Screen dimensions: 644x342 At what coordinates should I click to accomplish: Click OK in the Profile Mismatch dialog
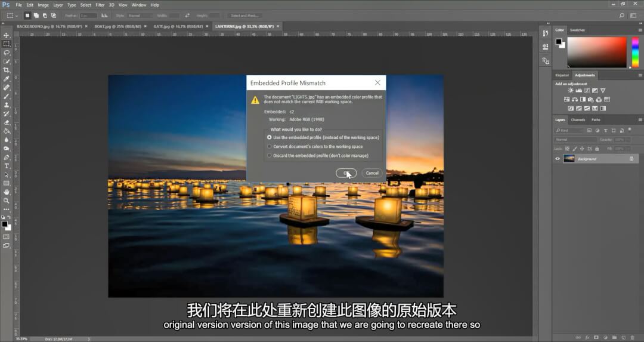(346, 173)
